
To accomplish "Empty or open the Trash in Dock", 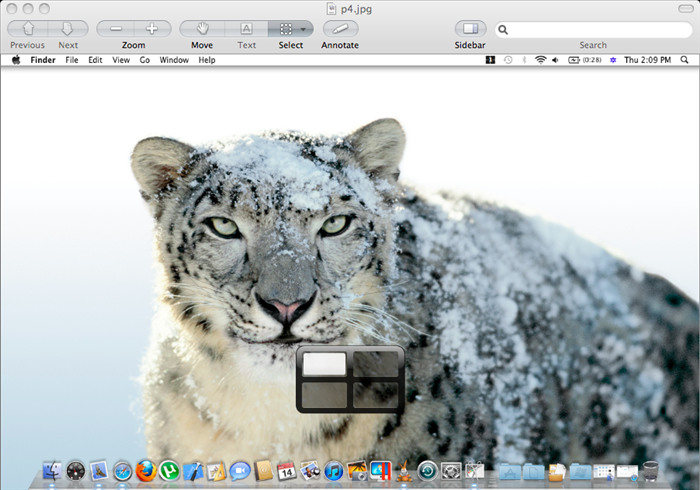I will click(x=651, y=471).
